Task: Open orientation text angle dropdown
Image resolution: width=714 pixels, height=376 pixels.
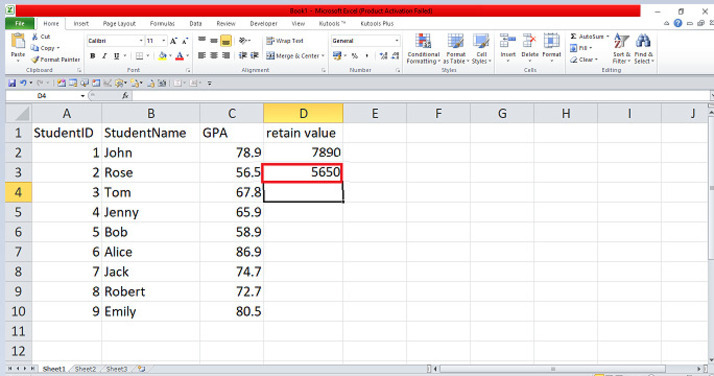Action: 245,41
